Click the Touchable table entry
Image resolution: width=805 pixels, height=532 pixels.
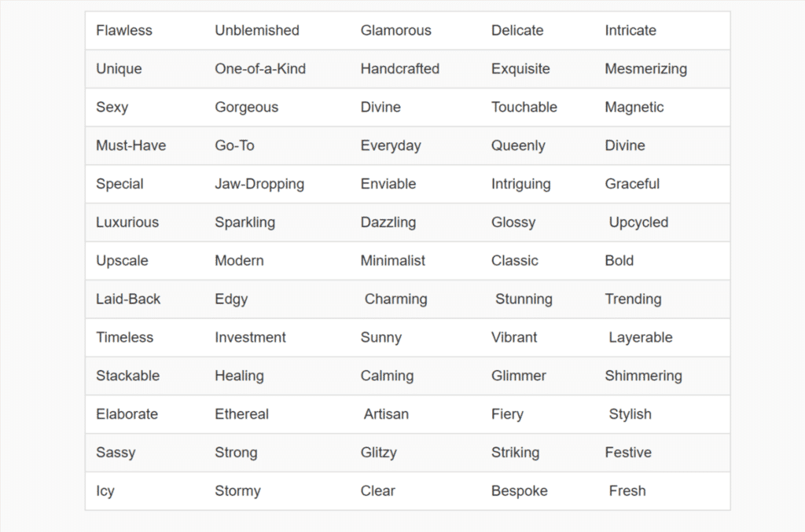524,107
